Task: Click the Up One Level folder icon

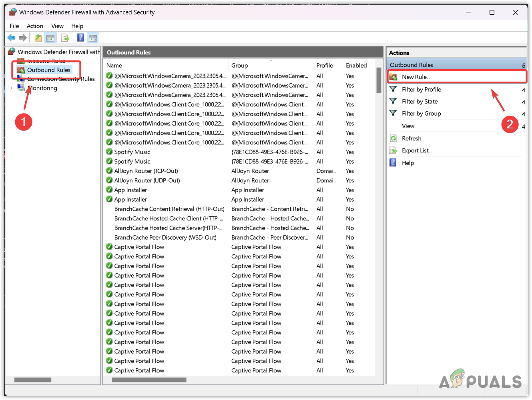Action: point(38,38)
